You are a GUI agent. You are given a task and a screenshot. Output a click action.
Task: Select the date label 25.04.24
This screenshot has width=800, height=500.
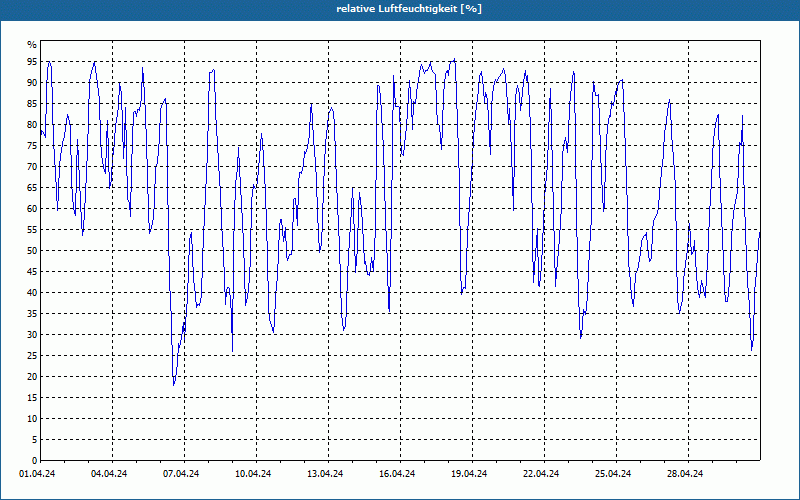click(x=612, y=474)
